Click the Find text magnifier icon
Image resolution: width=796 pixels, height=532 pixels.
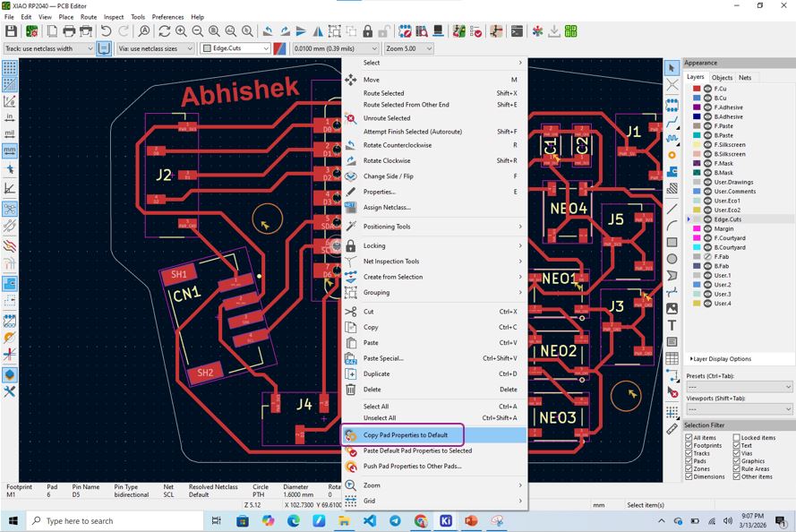coord(144,31)
